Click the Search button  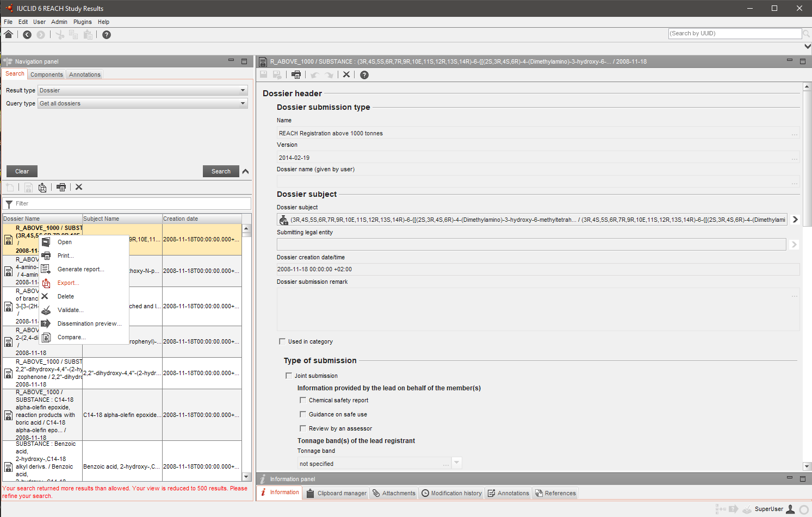pyautogui.click(x=221, y=171)
